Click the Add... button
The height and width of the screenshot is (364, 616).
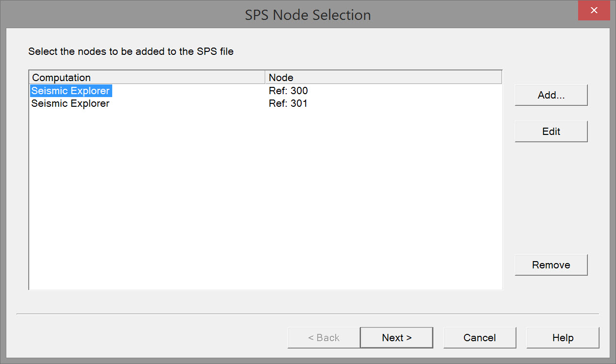pyautogui.click(x=551, y=95)
